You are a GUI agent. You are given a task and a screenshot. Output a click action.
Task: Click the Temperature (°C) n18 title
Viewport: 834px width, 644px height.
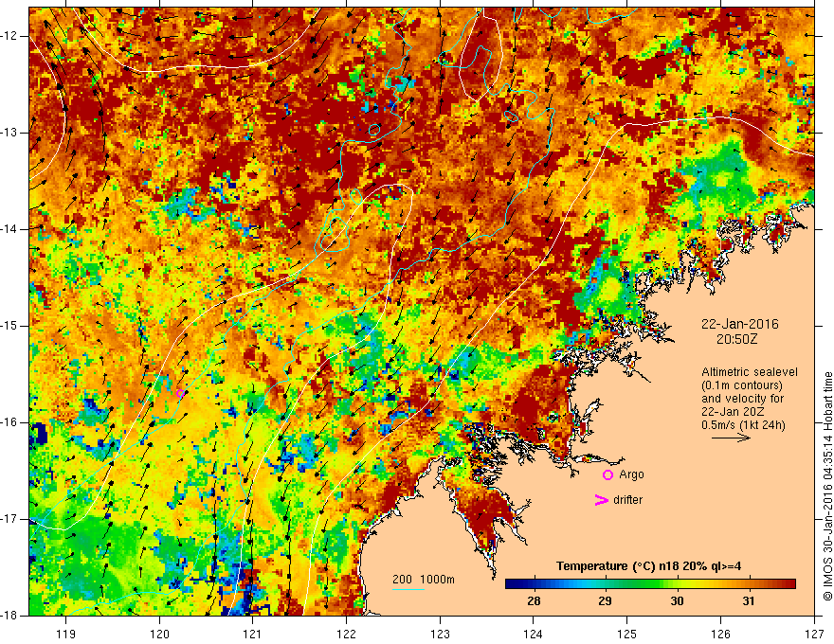[648, 566]
